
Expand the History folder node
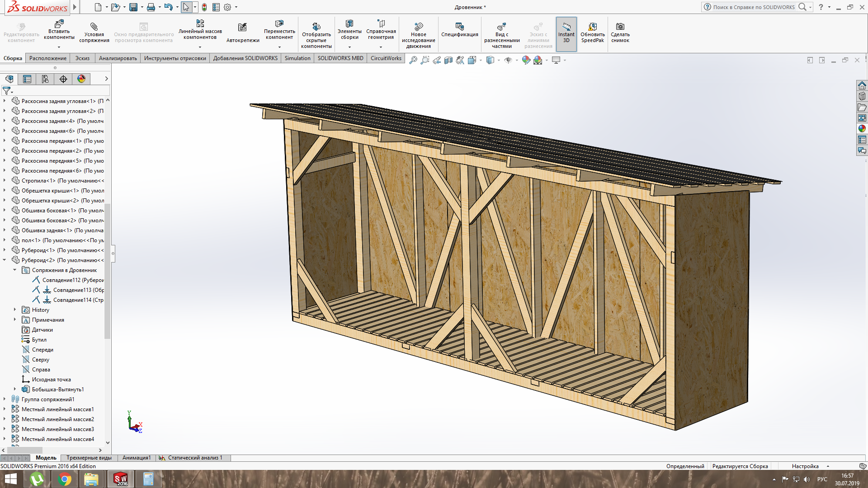pyautogui.click(x=15, y=310)
